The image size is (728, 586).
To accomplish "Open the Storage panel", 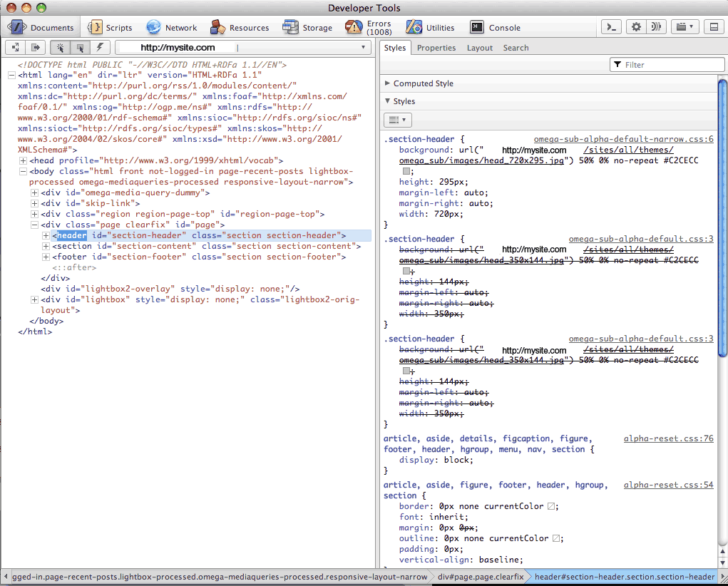I will pos(307,28).
